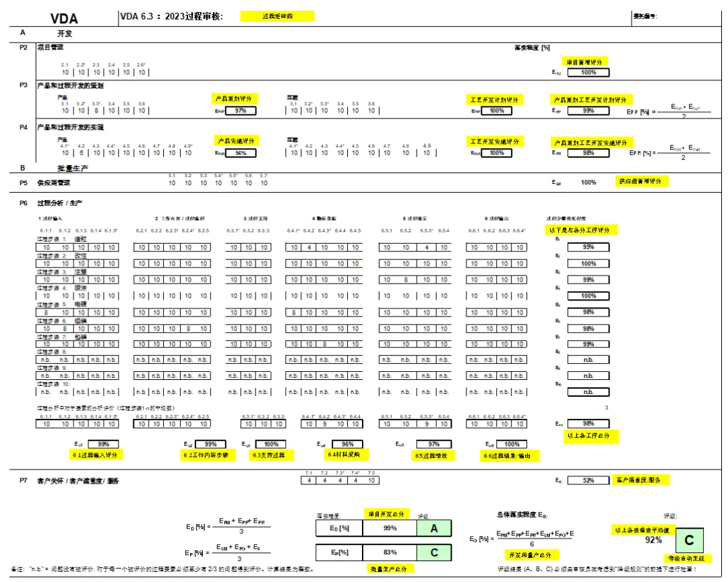Image resolution: width=728 pixels, height=582 pixels.
Task: Select the title 'VDA 6.3：2023过程审核:'
Action: click(172, 16)
